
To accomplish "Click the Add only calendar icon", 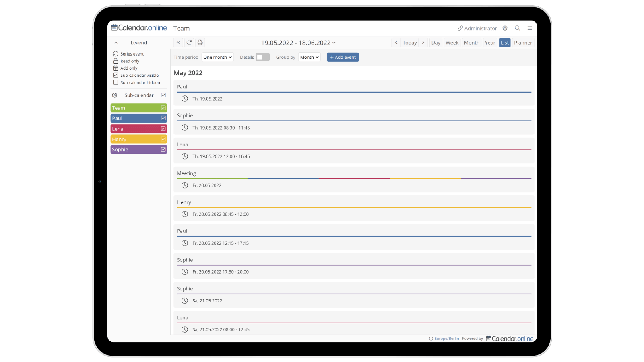I will click(116, 68).
